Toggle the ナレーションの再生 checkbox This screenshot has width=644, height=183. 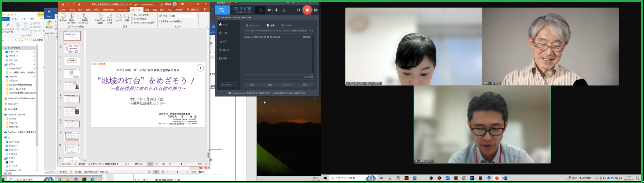pyautogui.click(x=132, y=15)
